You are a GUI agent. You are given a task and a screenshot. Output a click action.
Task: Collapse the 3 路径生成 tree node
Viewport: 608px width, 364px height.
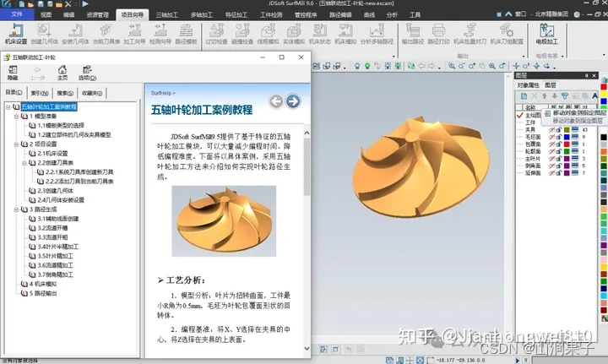pyautogui.click(x=16, y=209)
